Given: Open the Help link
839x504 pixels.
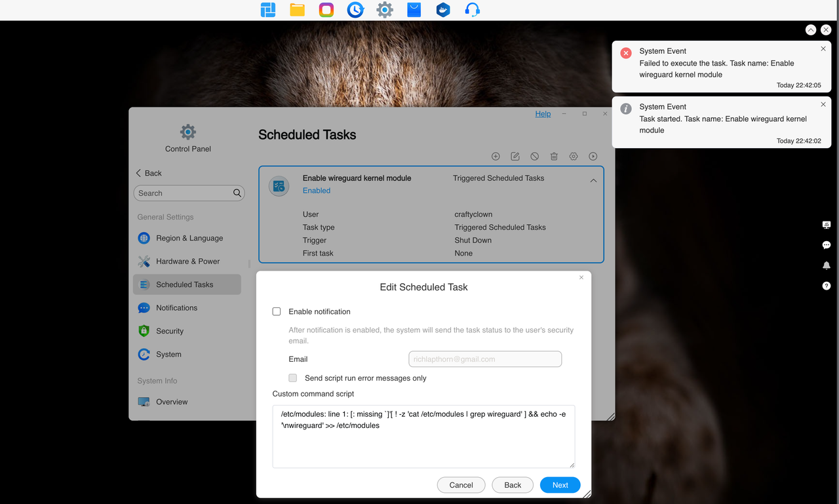Looking at the screenshot, I should pos(543,113).
